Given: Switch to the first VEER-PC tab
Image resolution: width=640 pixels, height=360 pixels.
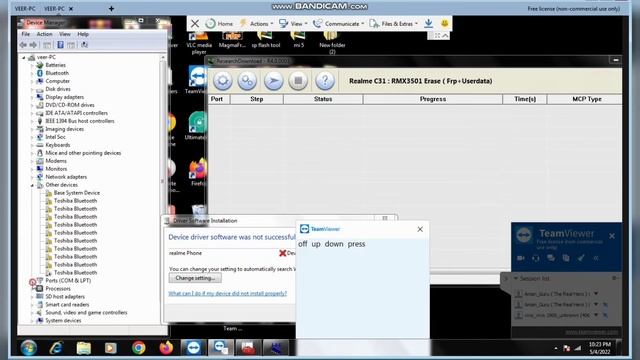Looking at the screenshot, I should [25, 8].
